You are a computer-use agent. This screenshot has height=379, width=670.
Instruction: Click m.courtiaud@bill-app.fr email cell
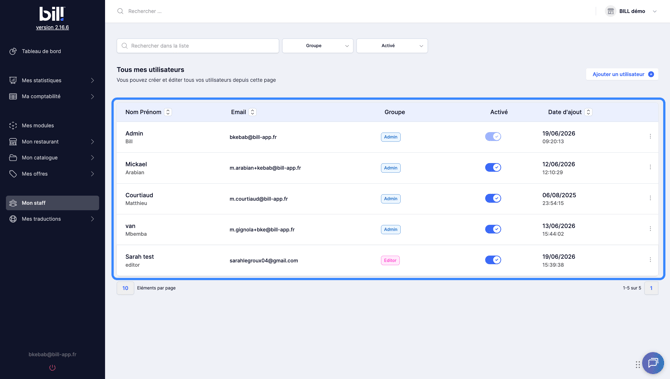point(259,199)
